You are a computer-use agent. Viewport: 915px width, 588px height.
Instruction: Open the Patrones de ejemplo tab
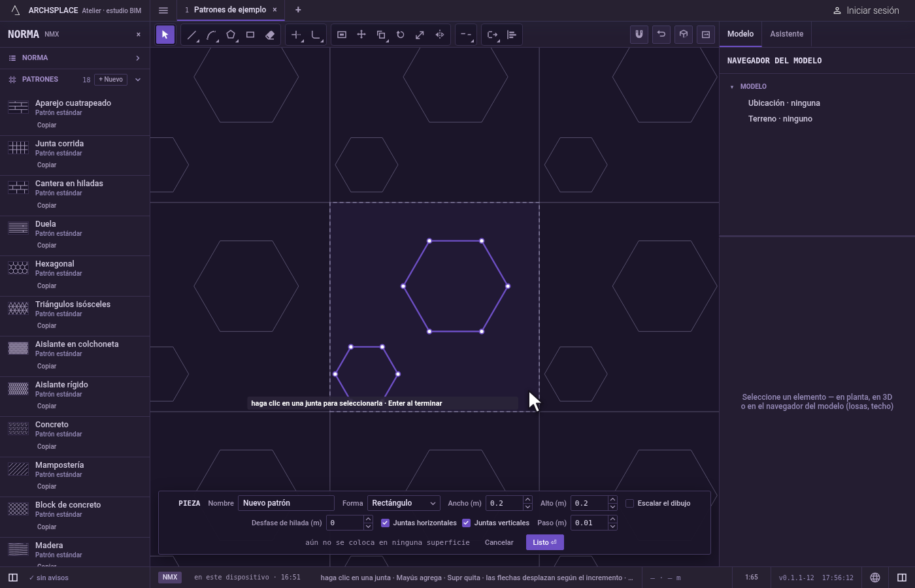pyautogui.click(x=229, y=10)
